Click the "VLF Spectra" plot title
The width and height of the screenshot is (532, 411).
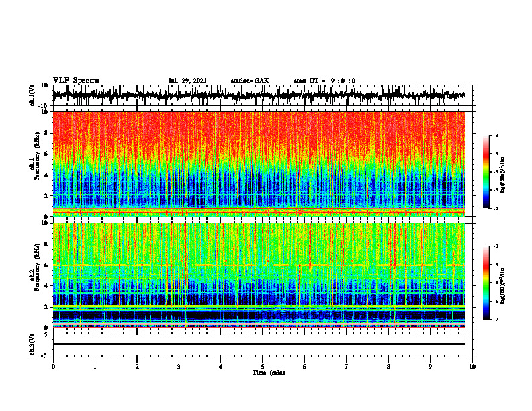(x=76, y=81)
